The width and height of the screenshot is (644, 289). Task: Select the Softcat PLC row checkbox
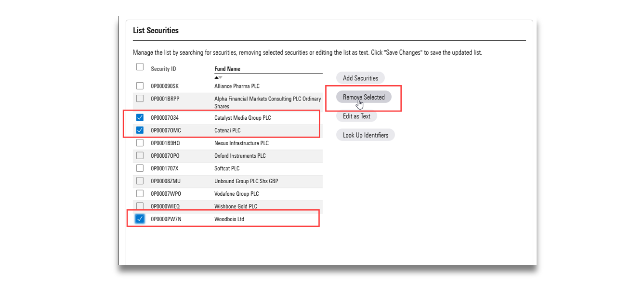[x=140, y=168]
